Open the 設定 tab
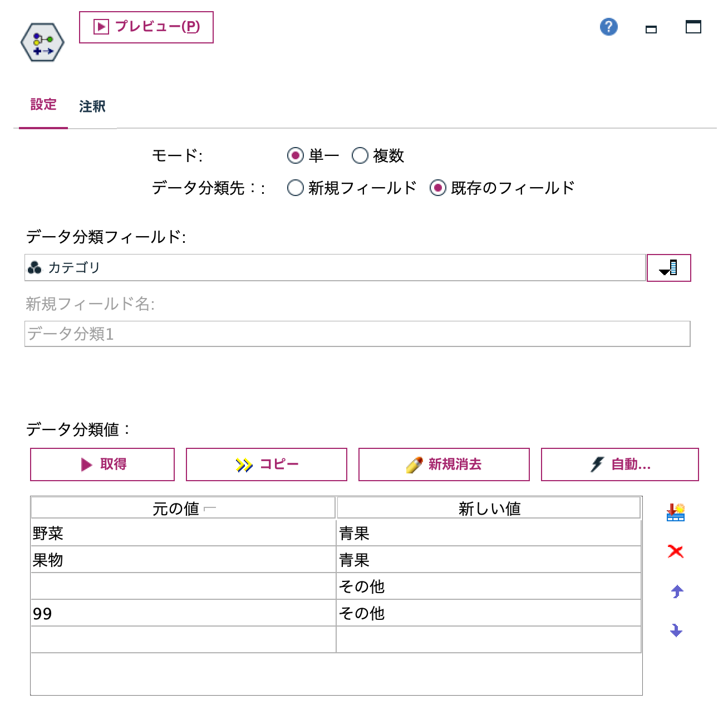This screenshot has width=728, height=704. coord(43,105)
